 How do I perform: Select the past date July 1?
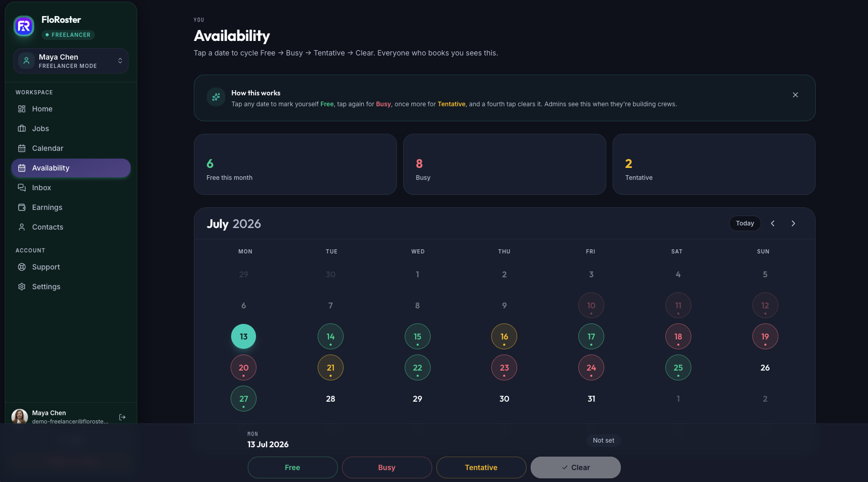tap(418, 274)
